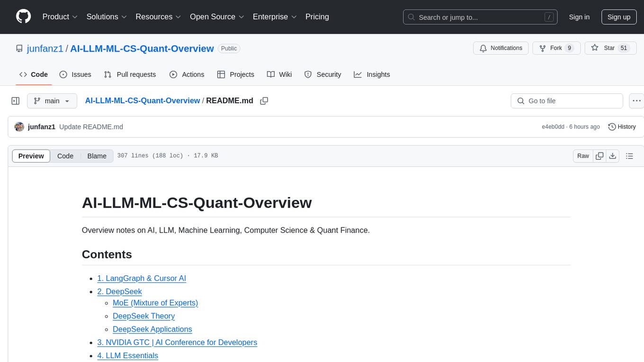
Task: Switch to the Actions tab
Action: click(187, 74)
